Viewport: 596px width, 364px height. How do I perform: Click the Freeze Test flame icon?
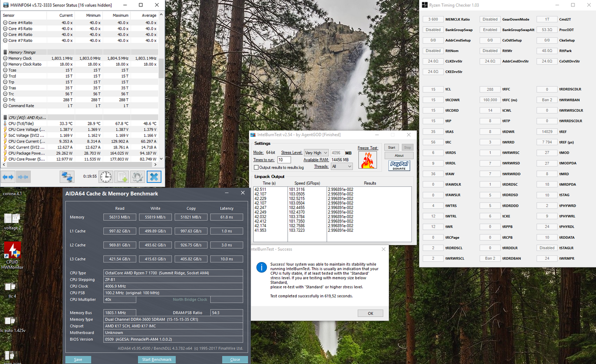pos(367,160)
